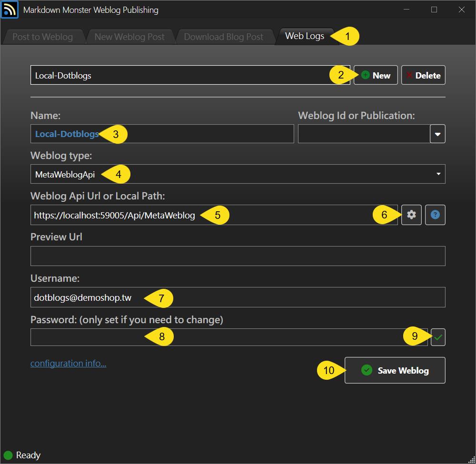Switch to the Post to Weblog tab
Viewport: 476px width, 464px height.
(42, 37)
